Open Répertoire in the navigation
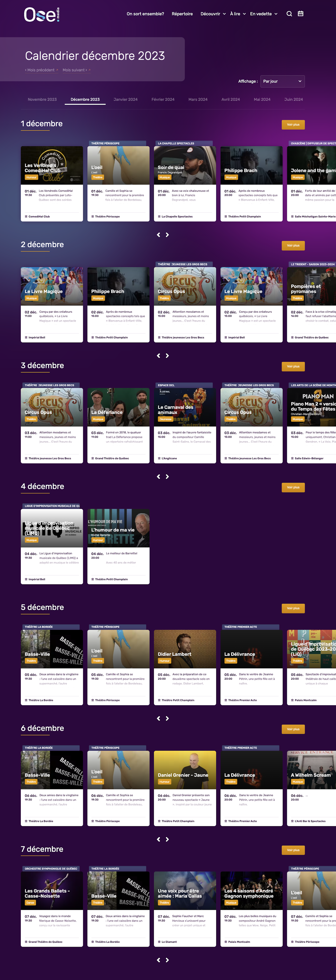This screenshot has width=336, height=980. [182, 14]
